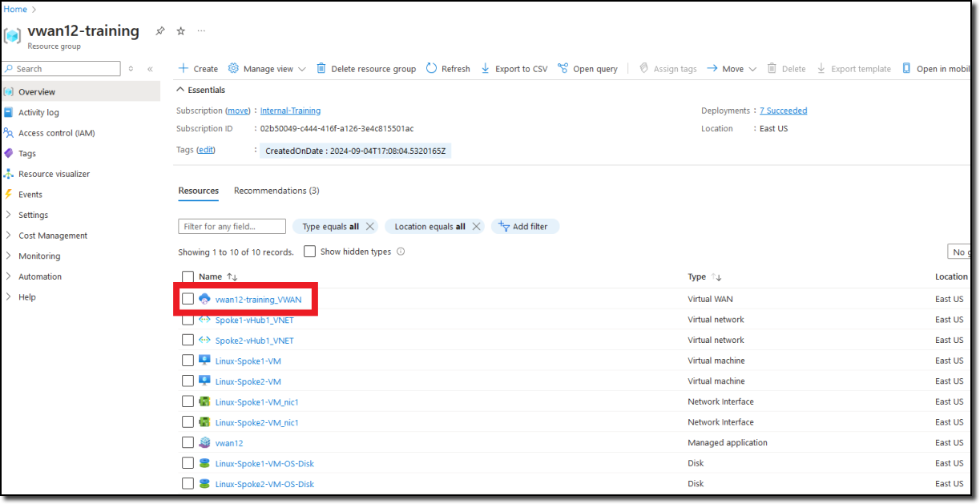Image resolution: width=980 pixels, height=504 pixels.
Task: Click Assign tags in the toolbar
Action: click(x=667, y=69)
